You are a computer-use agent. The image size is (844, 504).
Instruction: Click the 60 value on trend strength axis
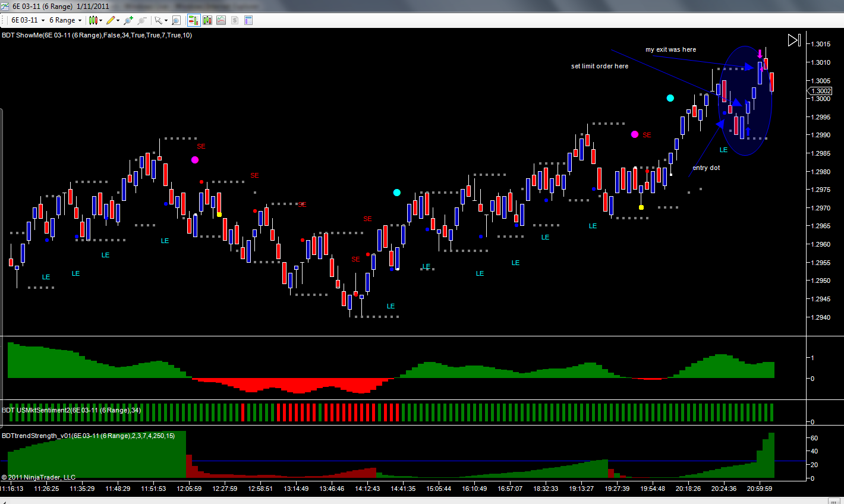[x=814, y=438]
